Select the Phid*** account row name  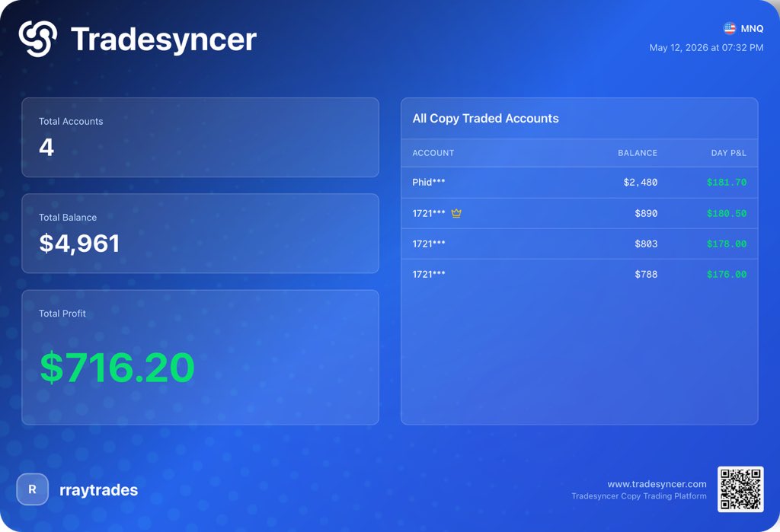429,182
